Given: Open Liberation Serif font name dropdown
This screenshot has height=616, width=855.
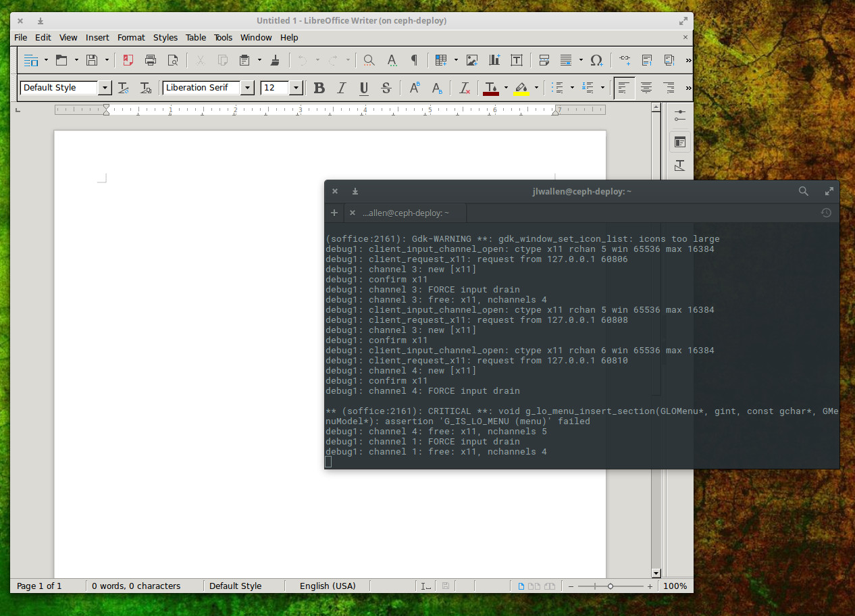Looking at the screenshot, I should pos(247,88).
